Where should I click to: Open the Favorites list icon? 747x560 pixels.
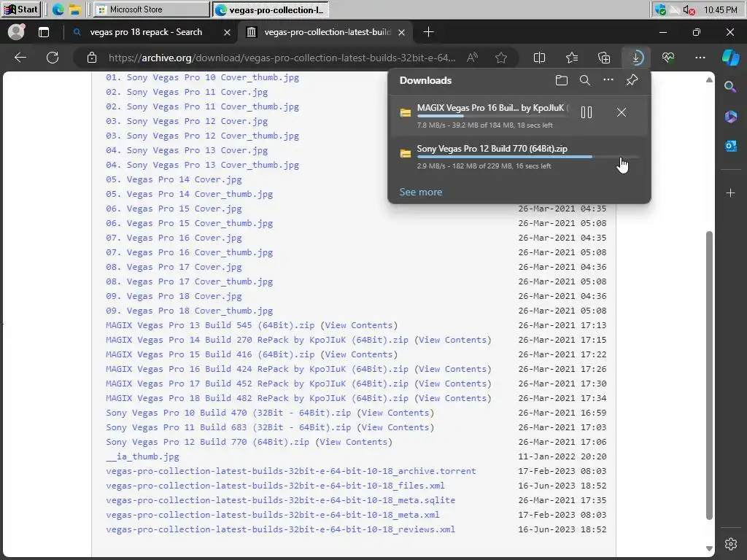point(572,58)
